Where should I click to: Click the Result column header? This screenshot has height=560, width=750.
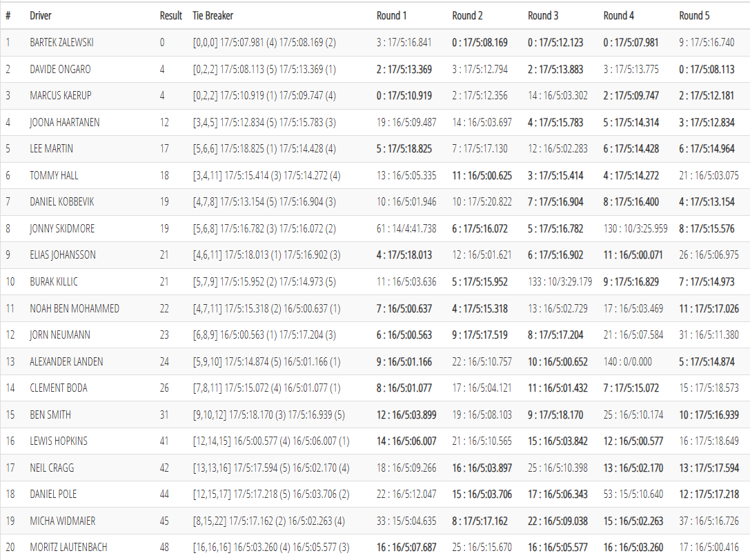[x=170, y=15]
